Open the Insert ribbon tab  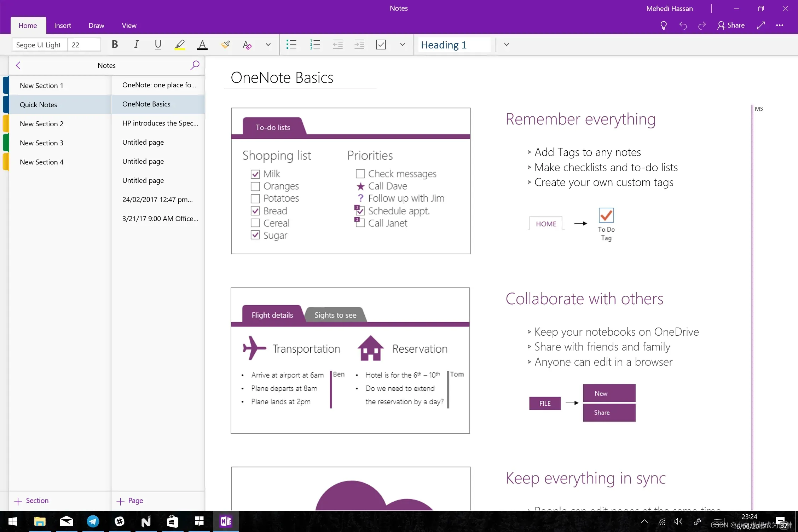[x=63, y=25]
